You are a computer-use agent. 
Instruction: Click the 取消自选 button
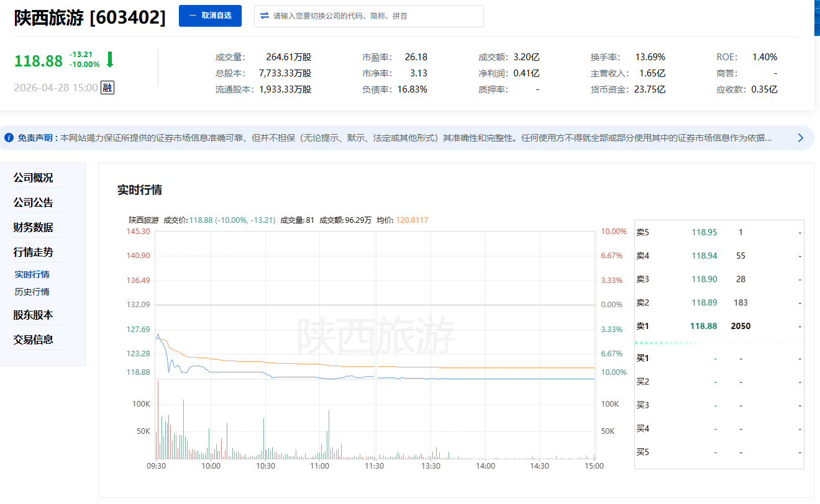pos(210,16)
